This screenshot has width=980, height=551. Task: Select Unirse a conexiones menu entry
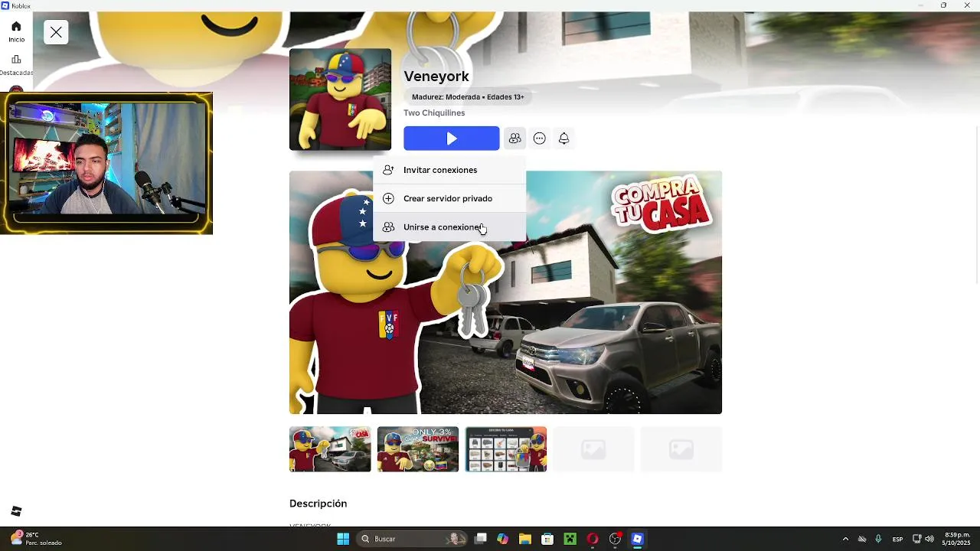coord(449,227)
